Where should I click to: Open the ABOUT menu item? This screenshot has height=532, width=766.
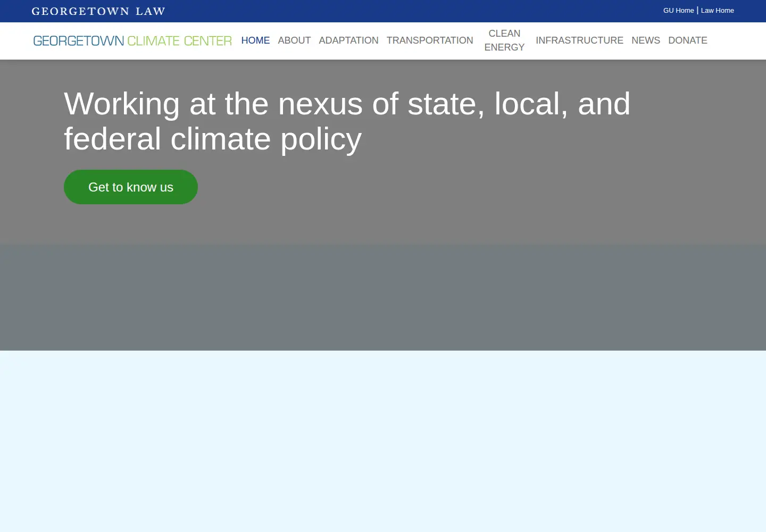(x=294, y=40)
